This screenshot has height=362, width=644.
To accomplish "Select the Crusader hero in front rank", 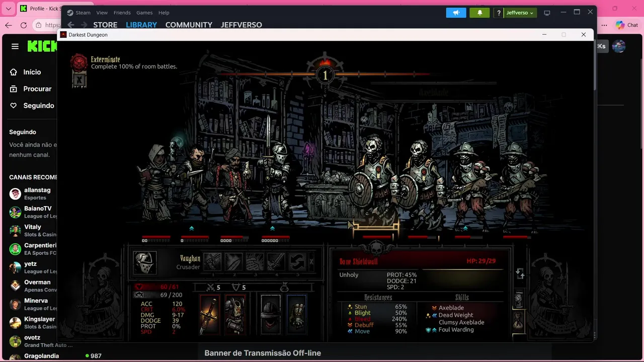I will [x=275, y=181].
